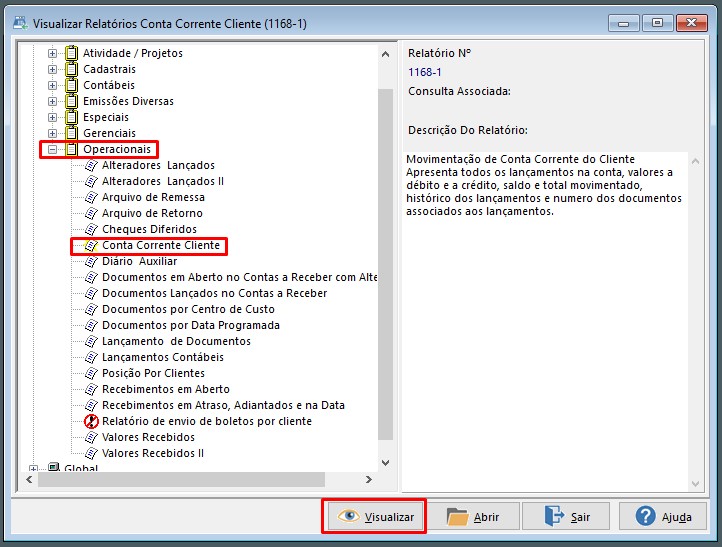Select Relatório de envio de boletos por cliente
Screen dimensions: 722x547
tap(207, 421)
